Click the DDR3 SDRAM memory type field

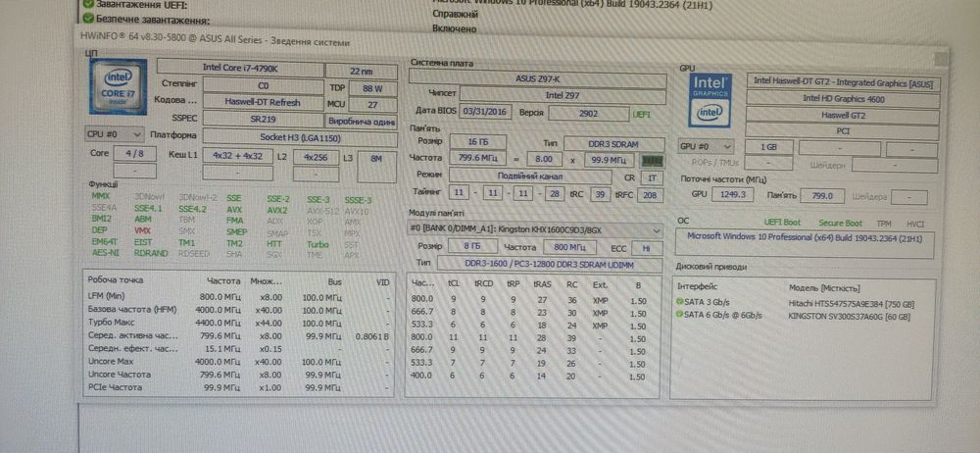(613, 144)
